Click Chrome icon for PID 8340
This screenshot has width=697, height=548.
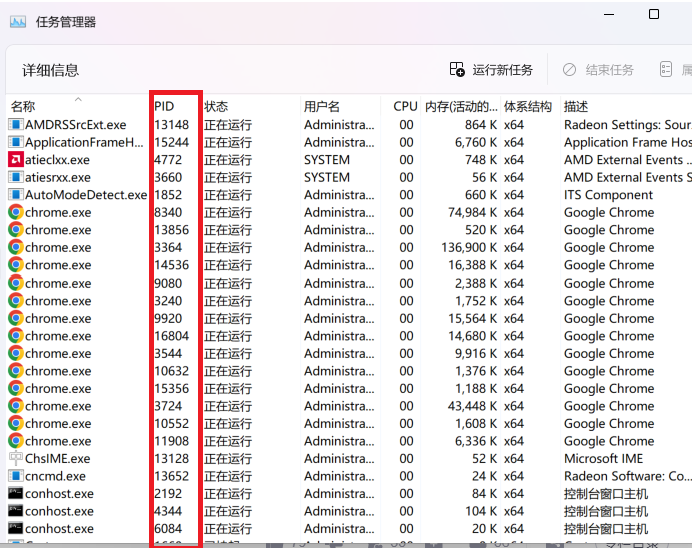point(16,212)
